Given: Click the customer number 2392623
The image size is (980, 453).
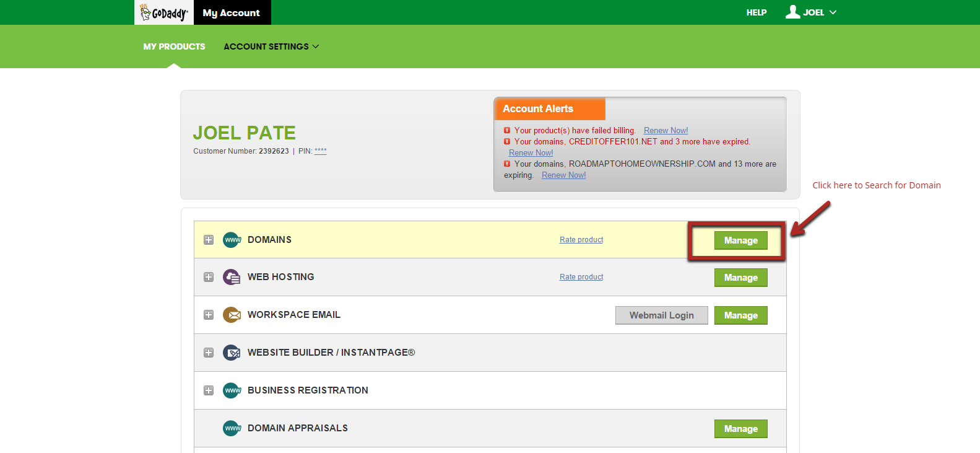Looking at the screenshot, I should [x=274, y=151].
